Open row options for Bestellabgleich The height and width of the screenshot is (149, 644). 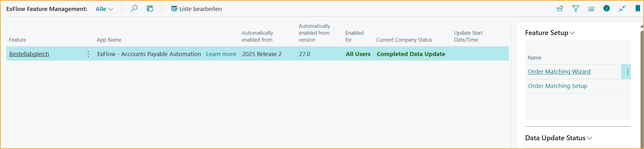88,54
